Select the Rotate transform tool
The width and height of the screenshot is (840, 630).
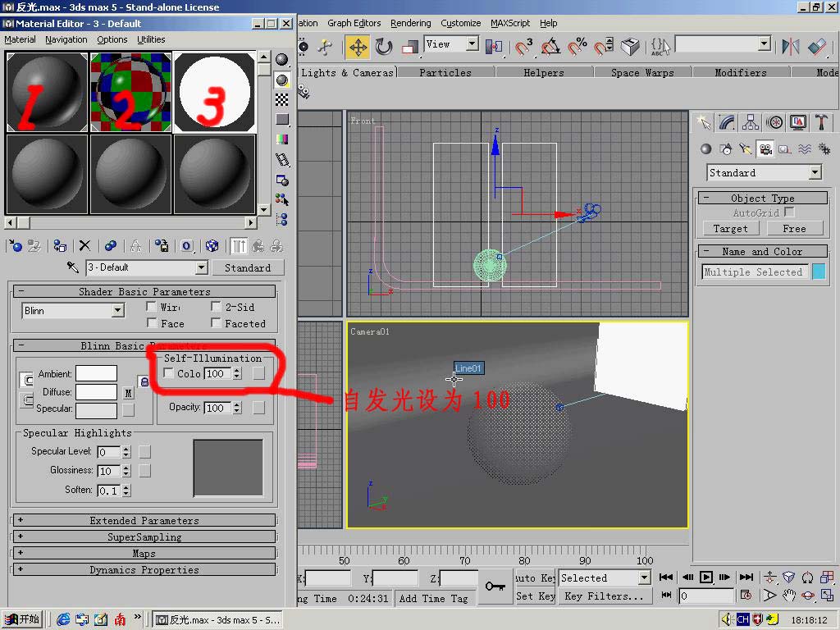384,47
